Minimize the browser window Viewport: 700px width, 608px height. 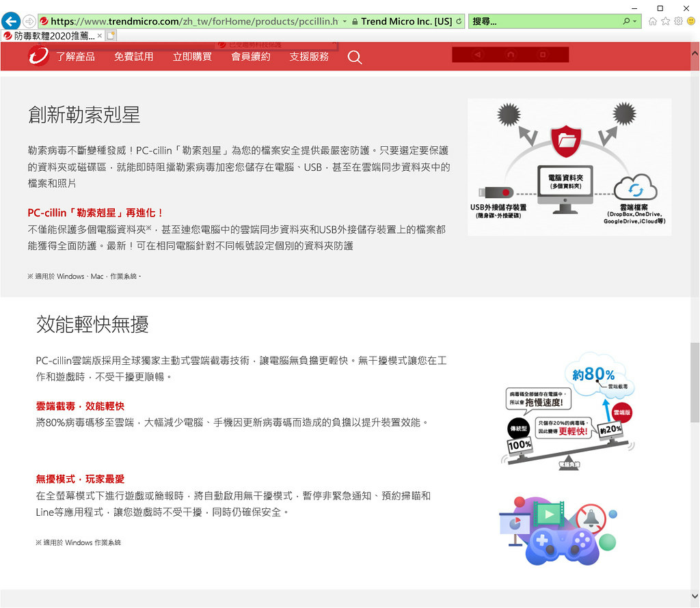click(634, 8)
